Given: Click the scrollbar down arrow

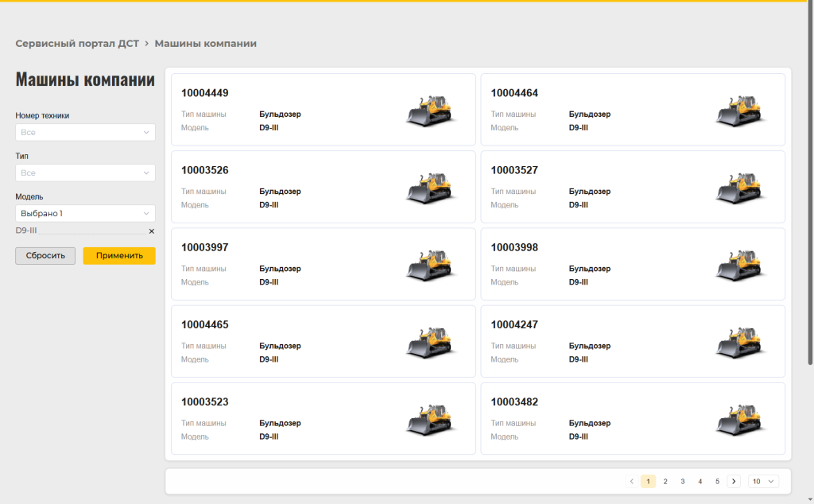Looking at the screenshot, I should click(x=810, y=500).
